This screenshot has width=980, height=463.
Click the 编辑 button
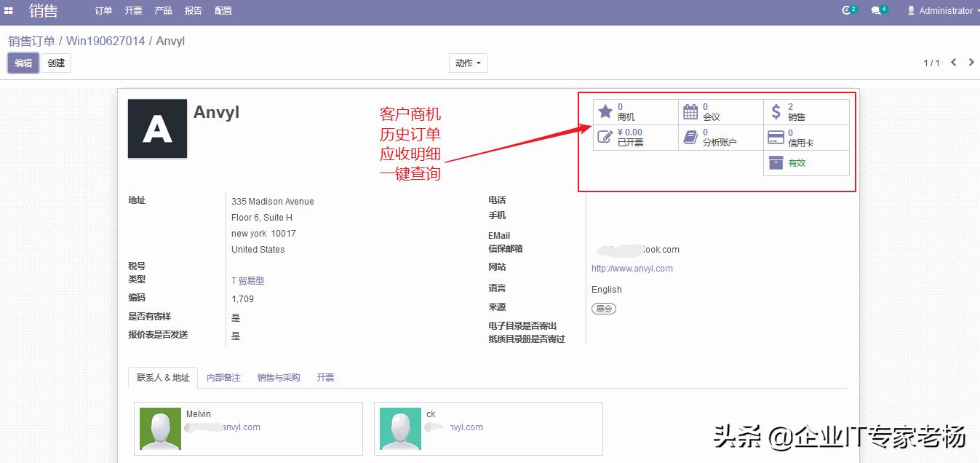[x=23, y=63]
